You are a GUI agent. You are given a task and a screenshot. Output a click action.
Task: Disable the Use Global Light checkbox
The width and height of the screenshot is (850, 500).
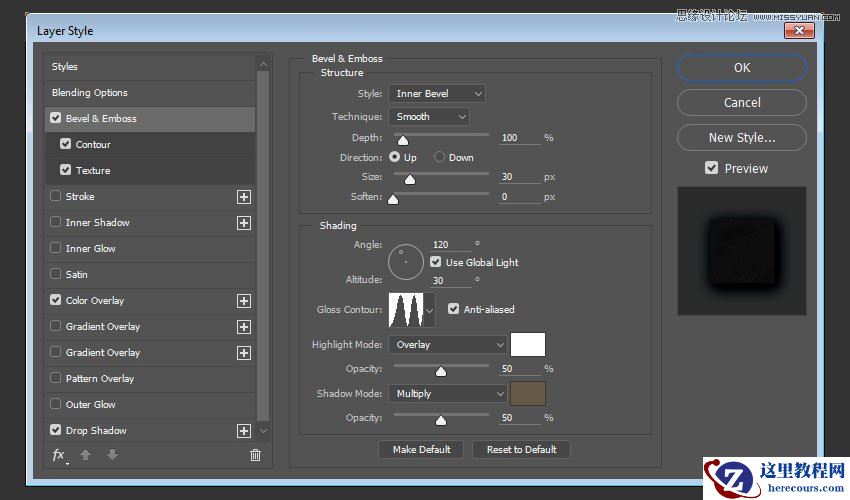436,262
